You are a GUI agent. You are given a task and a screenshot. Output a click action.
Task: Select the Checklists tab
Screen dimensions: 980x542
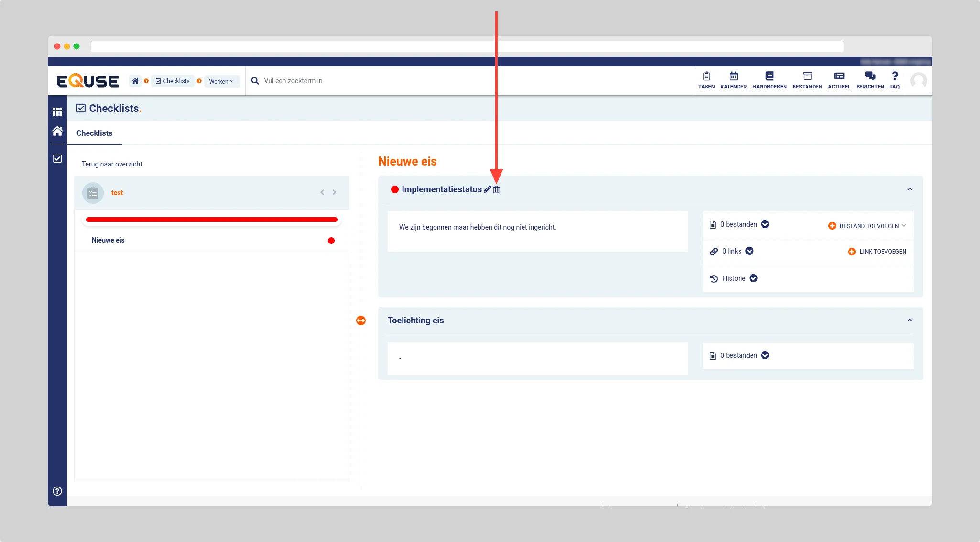94,133
